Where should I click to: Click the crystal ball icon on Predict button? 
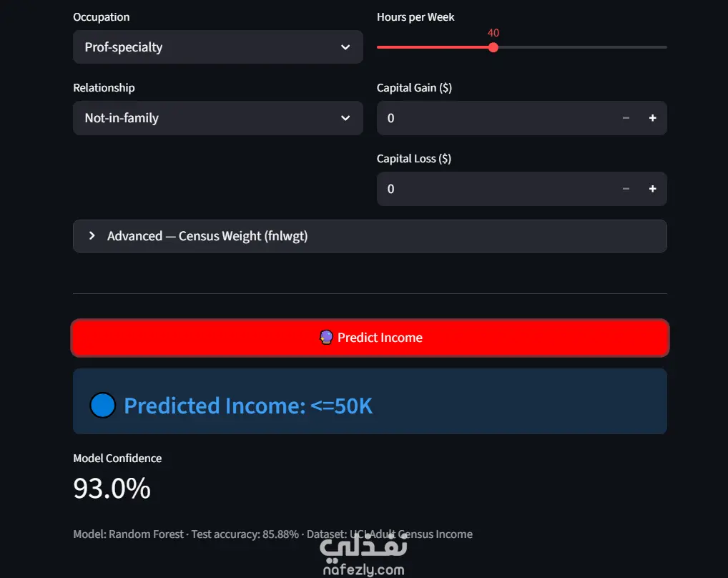(x=326, y=337)
